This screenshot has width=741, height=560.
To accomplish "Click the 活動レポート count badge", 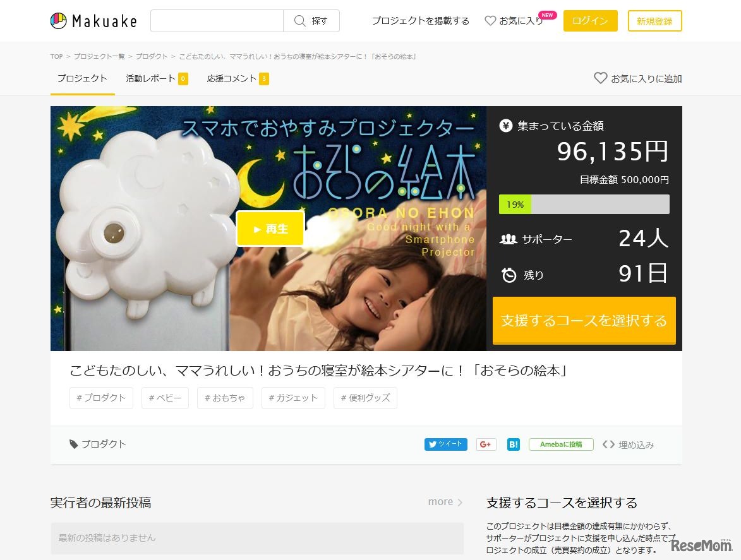I will click(183, 79).
